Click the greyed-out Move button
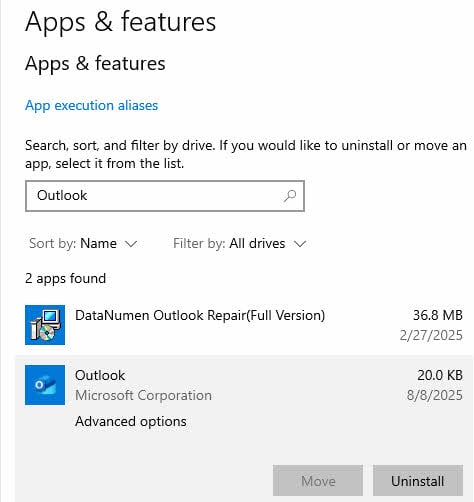The height and width of the screenshot is (502, 474). [318, 481]
